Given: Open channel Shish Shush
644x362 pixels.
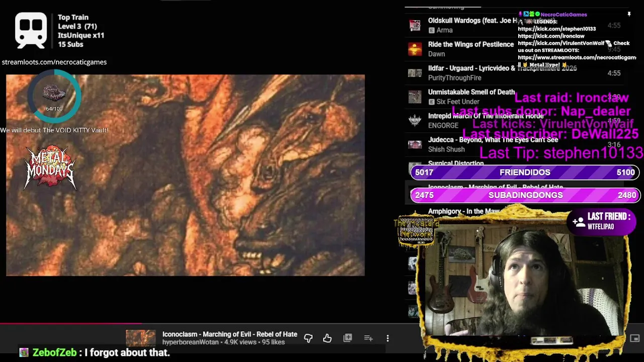Looking at the screenshot, I should (x=446, y=149).
